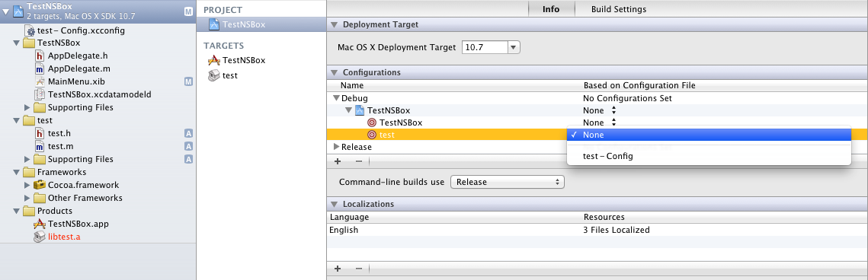Click the TestNSBox target bullseye icon in Configurations
Viewport: 868px width, 280px height.
(x=372, y=123)
